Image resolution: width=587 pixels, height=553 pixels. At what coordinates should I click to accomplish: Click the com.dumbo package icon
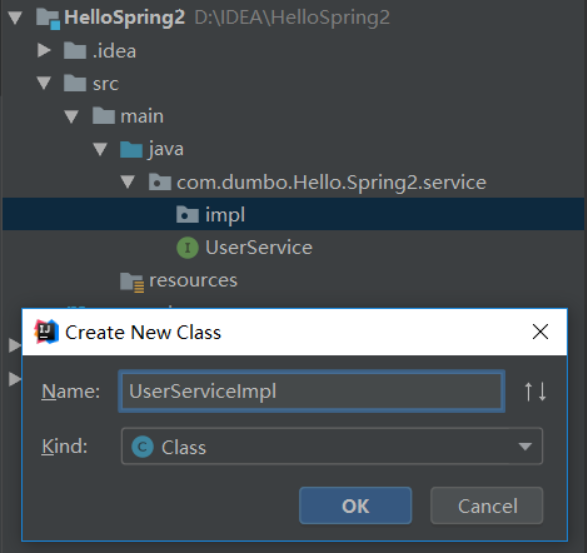(x=160, y=182)
